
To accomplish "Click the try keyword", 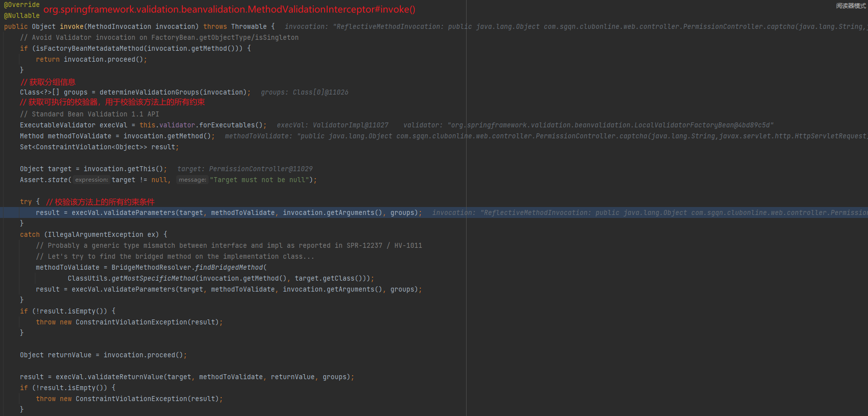I will click(x=26, y=202).
